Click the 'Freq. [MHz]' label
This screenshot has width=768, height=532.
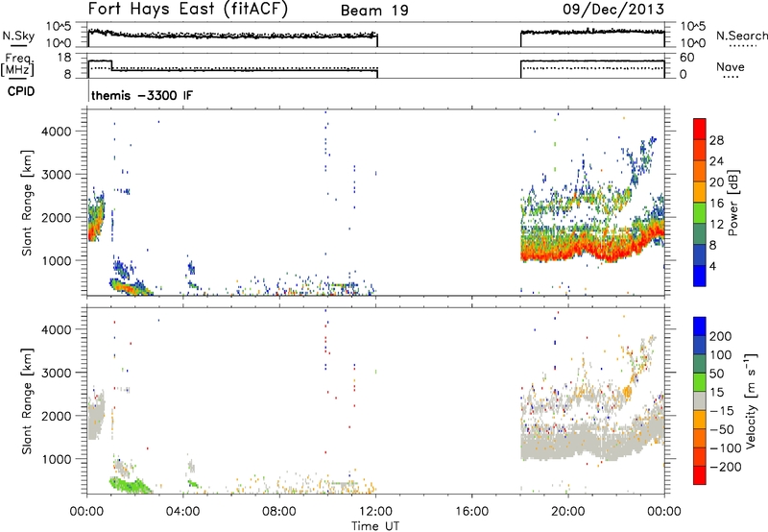click(x=17, y=65)
